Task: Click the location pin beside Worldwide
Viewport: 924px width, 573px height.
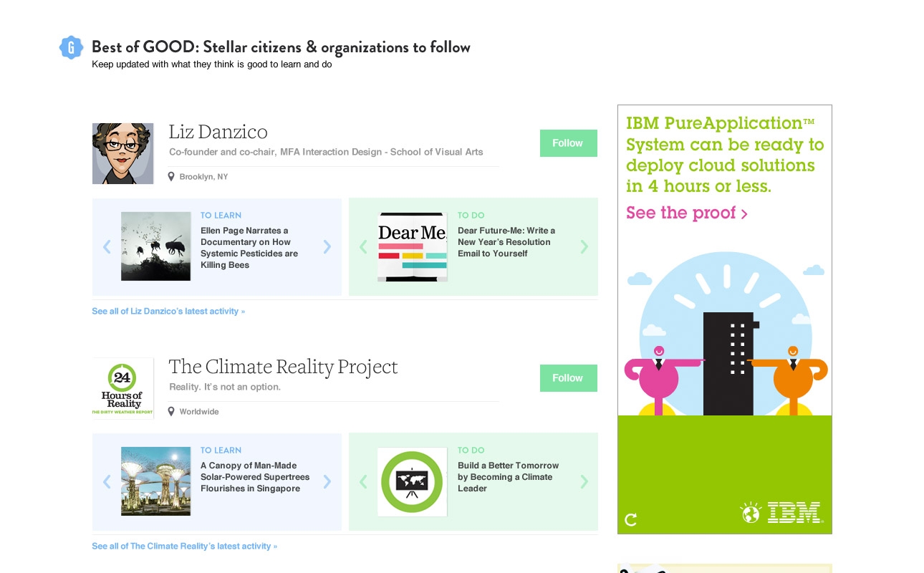Action: 171,411
